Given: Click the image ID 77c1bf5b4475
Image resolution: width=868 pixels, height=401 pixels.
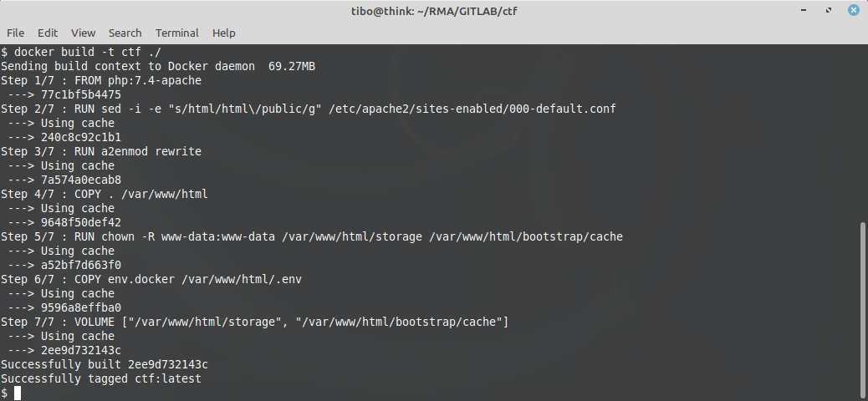Looking at the screenshot, I should tap(81, 94).
